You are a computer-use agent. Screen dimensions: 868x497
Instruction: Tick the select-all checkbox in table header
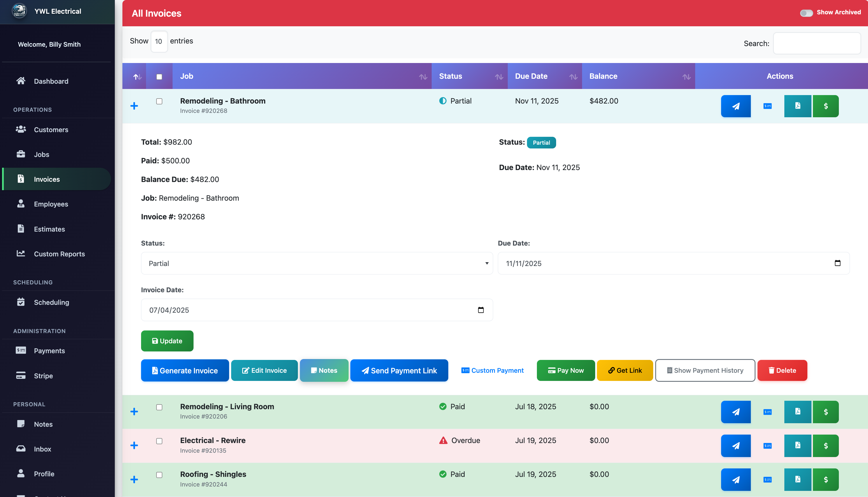159,77
